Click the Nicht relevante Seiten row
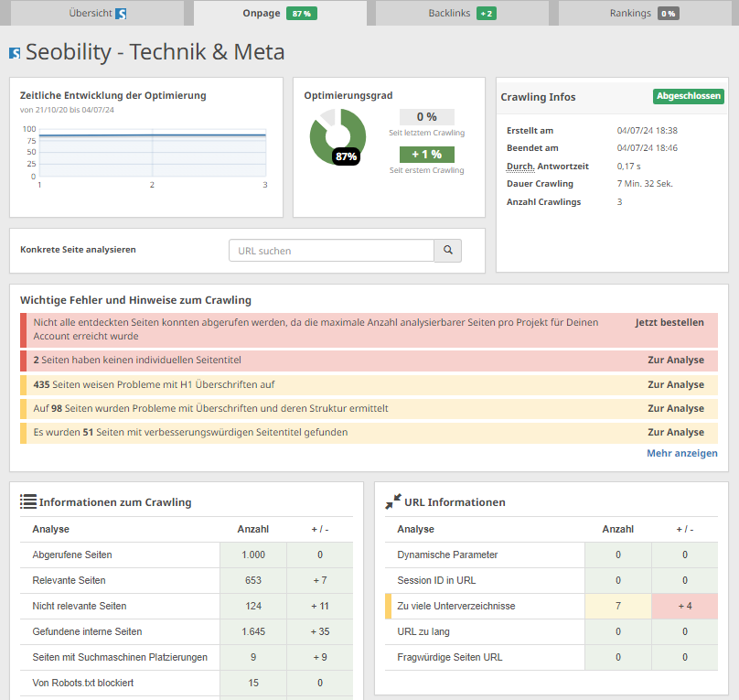 click(187, 606)
